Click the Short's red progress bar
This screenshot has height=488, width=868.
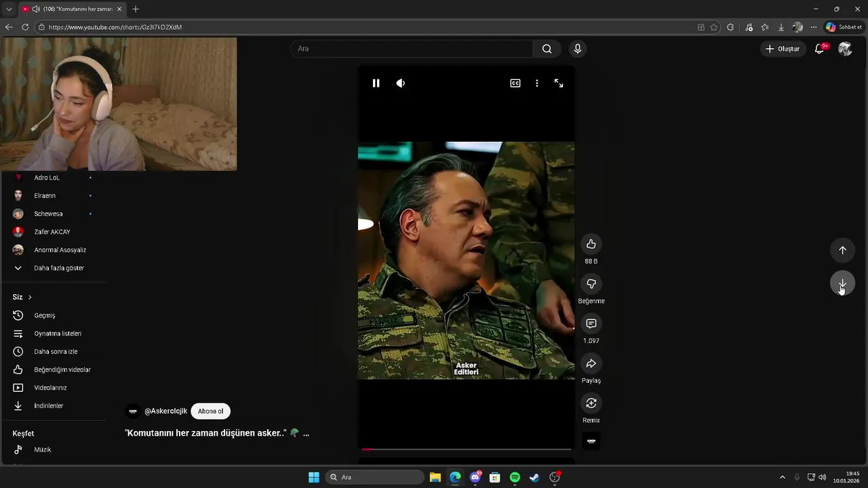point(467,449)
